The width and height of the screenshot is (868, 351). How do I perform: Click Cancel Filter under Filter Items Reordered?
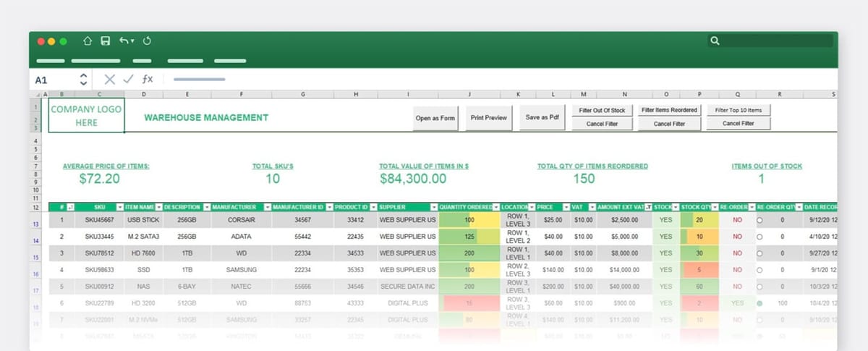669,124
